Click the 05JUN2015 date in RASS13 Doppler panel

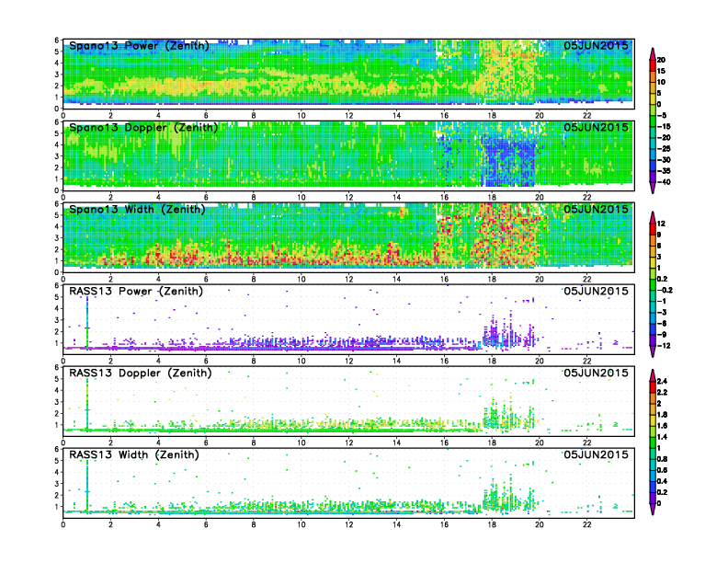tap(597, 373)
